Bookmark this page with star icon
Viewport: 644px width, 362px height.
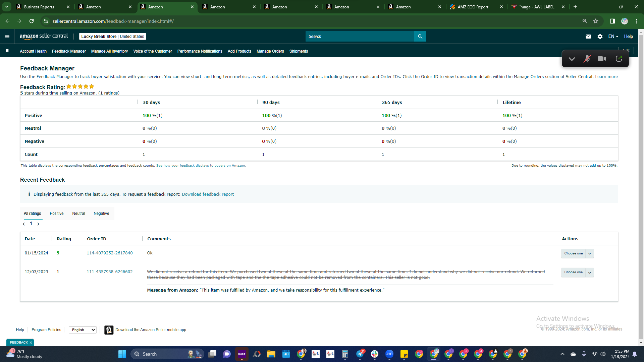point(596,21)
